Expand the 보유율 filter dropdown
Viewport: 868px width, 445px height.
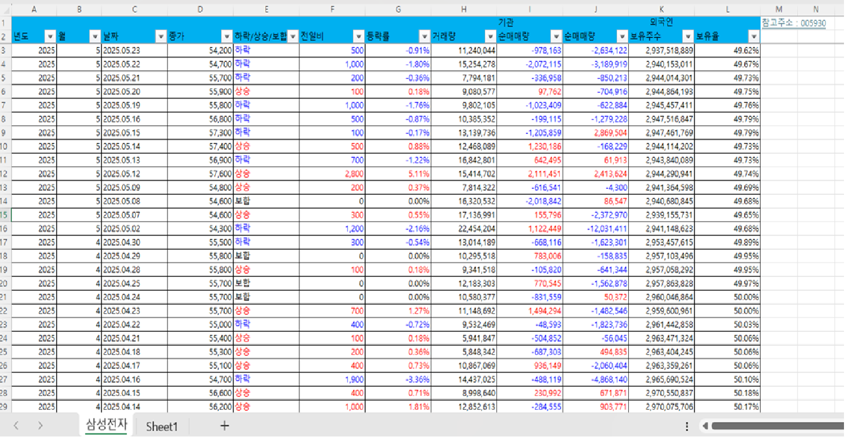tap(753, 36)
